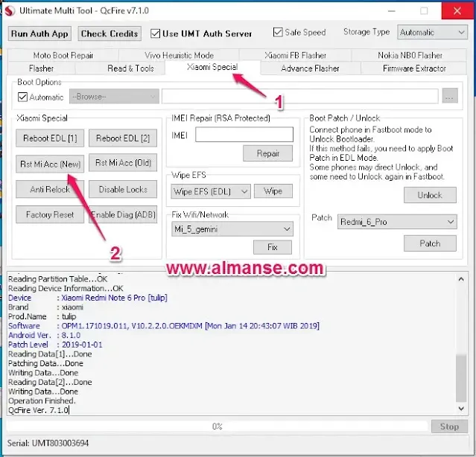Click Rst Mi Acc (New) button
Screen dimensions: 476x457
click(50, 164)
